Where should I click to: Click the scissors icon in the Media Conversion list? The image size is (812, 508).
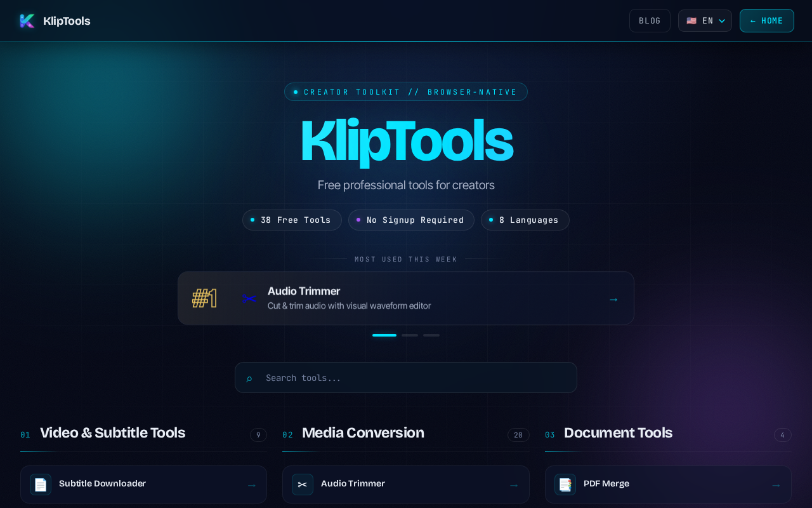coord(303,485)
